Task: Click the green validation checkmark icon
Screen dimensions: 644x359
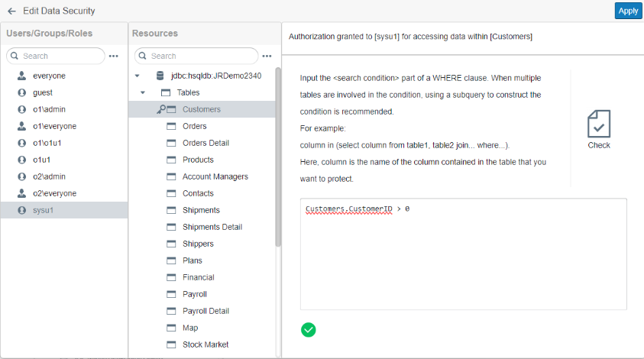Action: [x=309, y=330]
